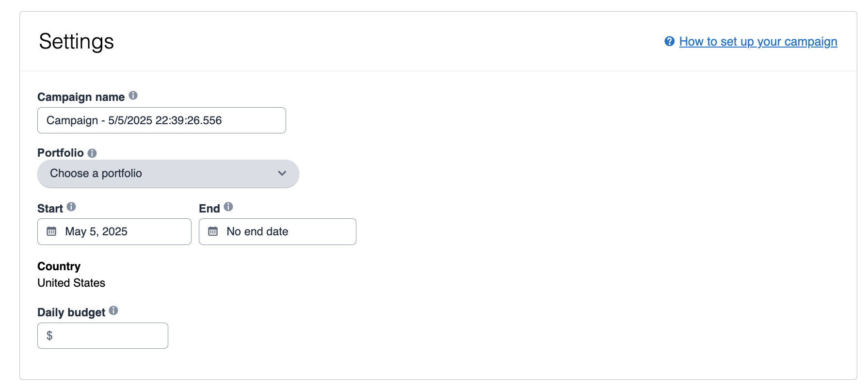This screenshot has height=391, width=868.
Task: Click the Portfolio info icon
Action: click(x=92, y=153)
